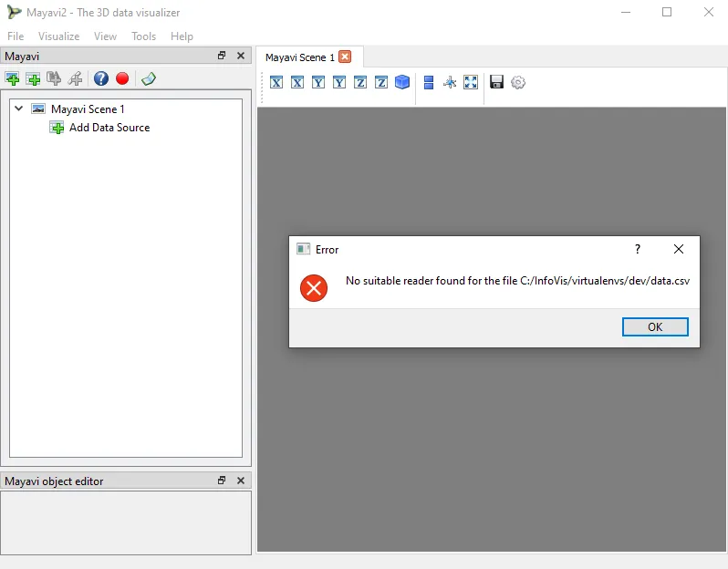Select Add Data Source tree item
This screenshot has height=569, width=728.
[x=109, y=128]
